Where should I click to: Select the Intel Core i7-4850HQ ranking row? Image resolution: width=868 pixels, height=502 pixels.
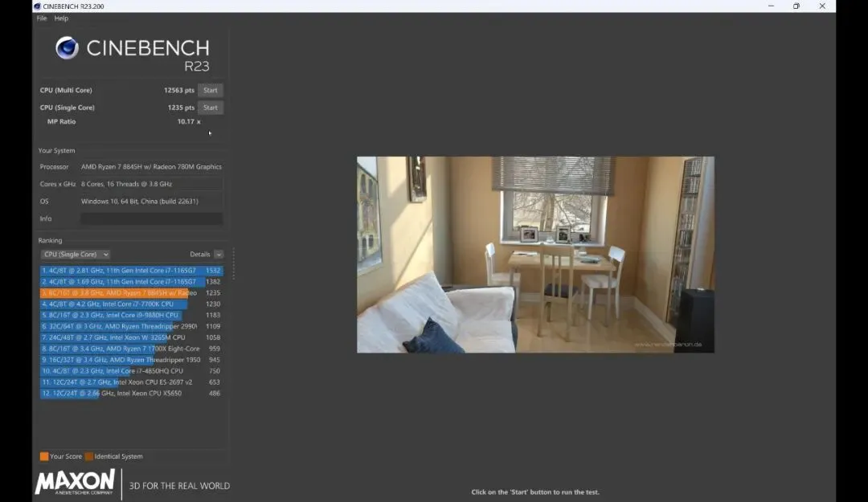[x=131, y=371]
